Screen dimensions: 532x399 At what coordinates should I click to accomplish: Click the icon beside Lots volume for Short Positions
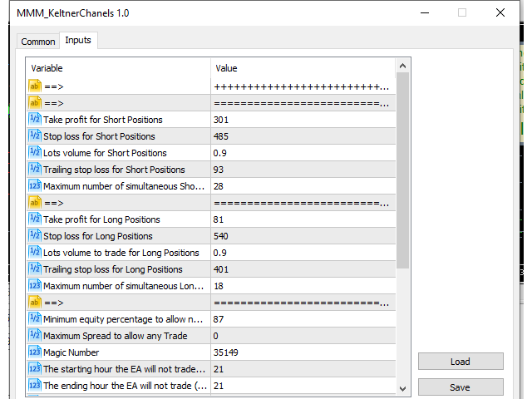click(35, 152)
